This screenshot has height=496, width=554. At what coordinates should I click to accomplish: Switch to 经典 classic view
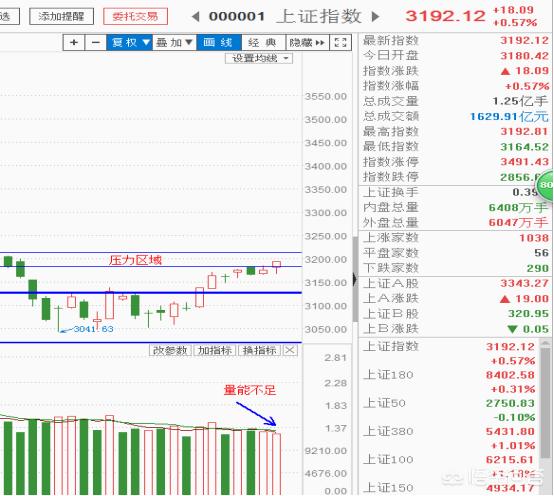pyautogui.click(x=263, y=43)
